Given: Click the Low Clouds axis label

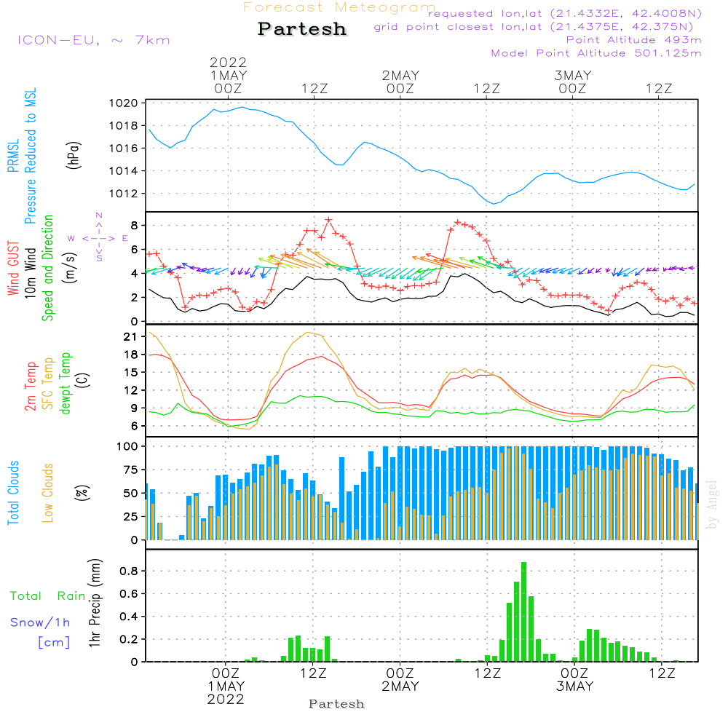Looking at the screenshot, I should (x=48, y=493).
